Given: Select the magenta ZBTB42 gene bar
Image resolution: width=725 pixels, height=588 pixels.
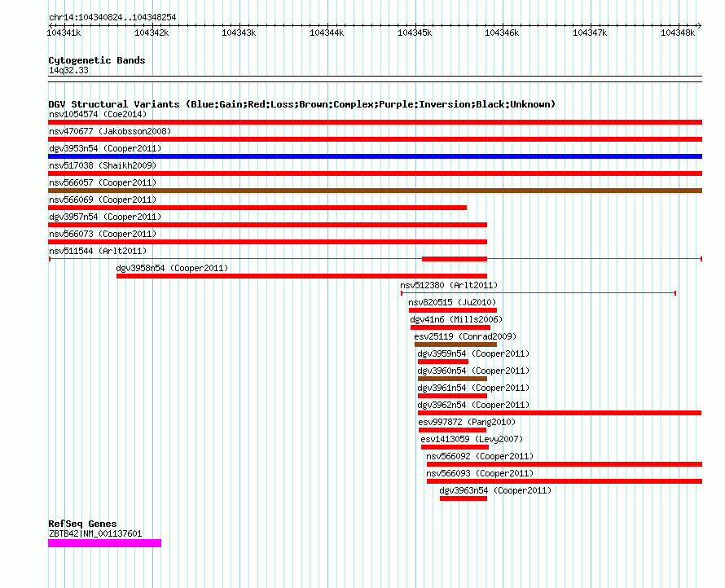Looking at the screenshot, I should pos(104,543).
